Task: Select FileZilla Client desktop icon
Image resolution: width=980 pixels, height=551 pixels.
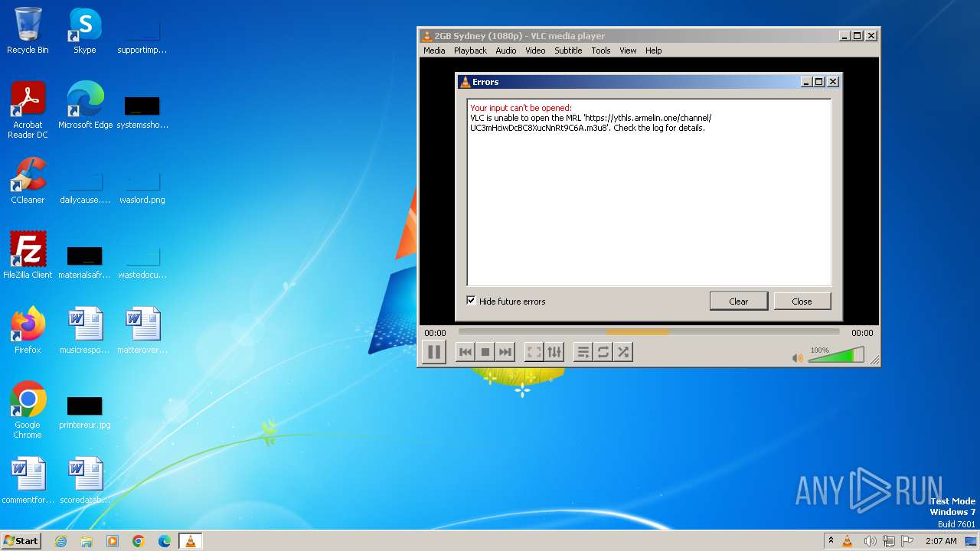Action: pos(28,256)
